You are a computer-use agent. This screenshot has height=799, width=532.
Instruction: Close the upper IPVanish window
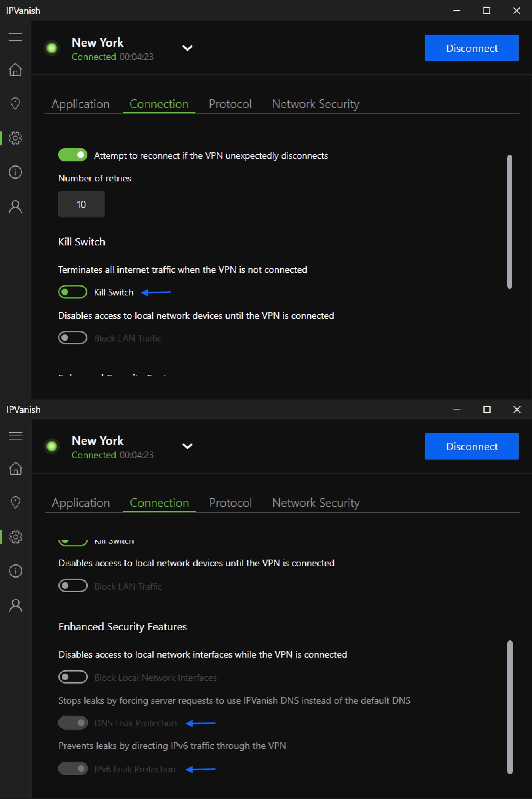tap(516, 11)
